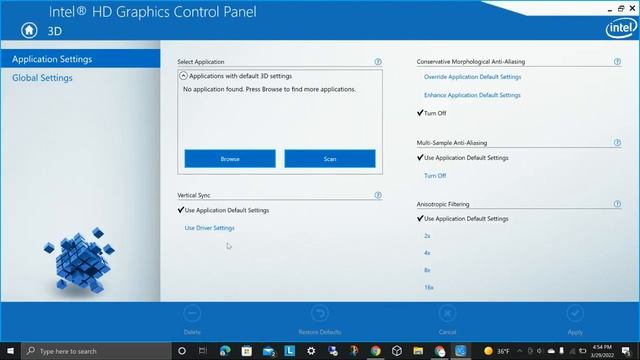
Task: Click the Intel logo
Action: pos(621,28)
